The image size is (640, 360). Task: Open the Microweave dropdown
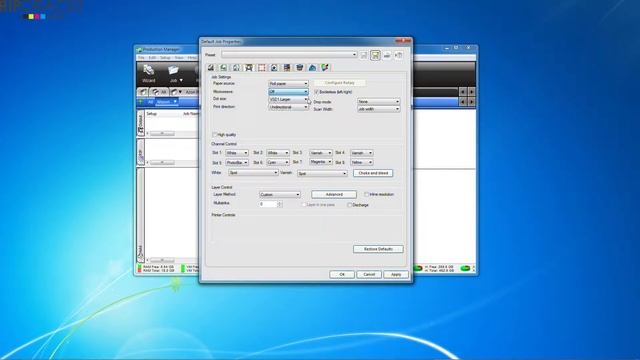pyautogui.click(x=288, y=91)
